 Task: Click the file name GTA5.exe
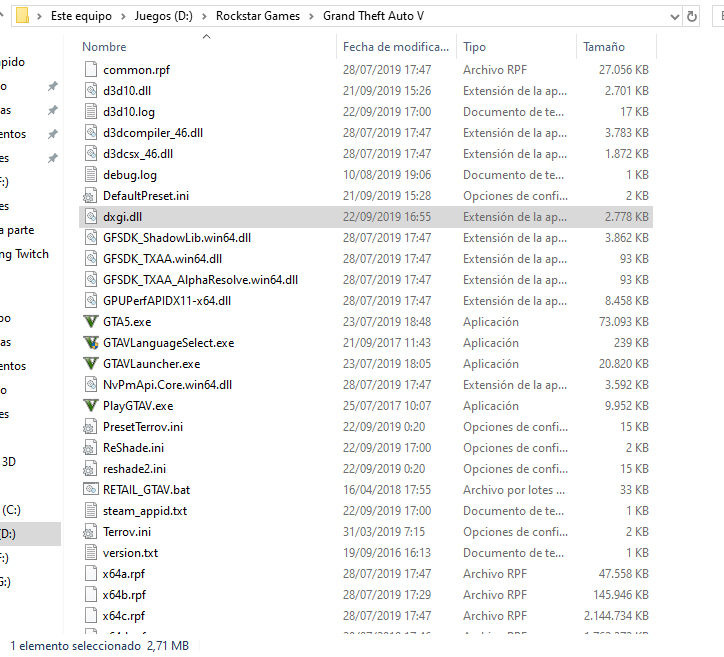click(x=127, y=322)
